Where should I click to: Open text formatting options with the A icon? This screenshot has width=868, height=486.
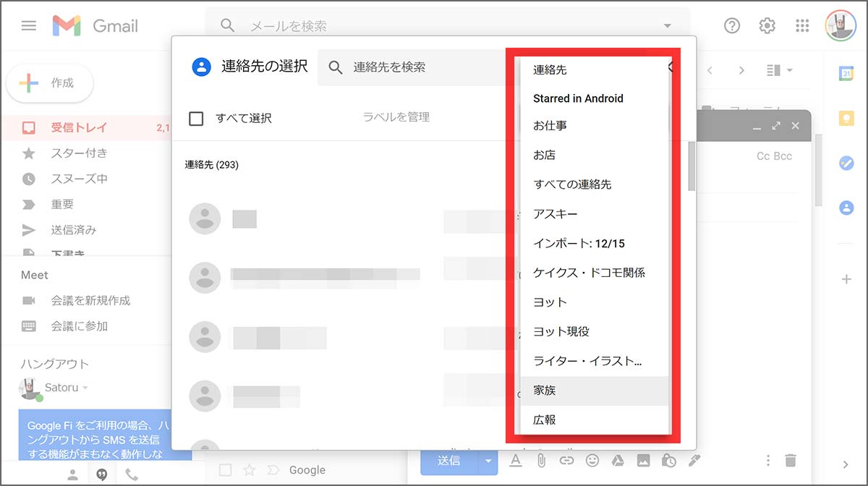pos(516,461)
